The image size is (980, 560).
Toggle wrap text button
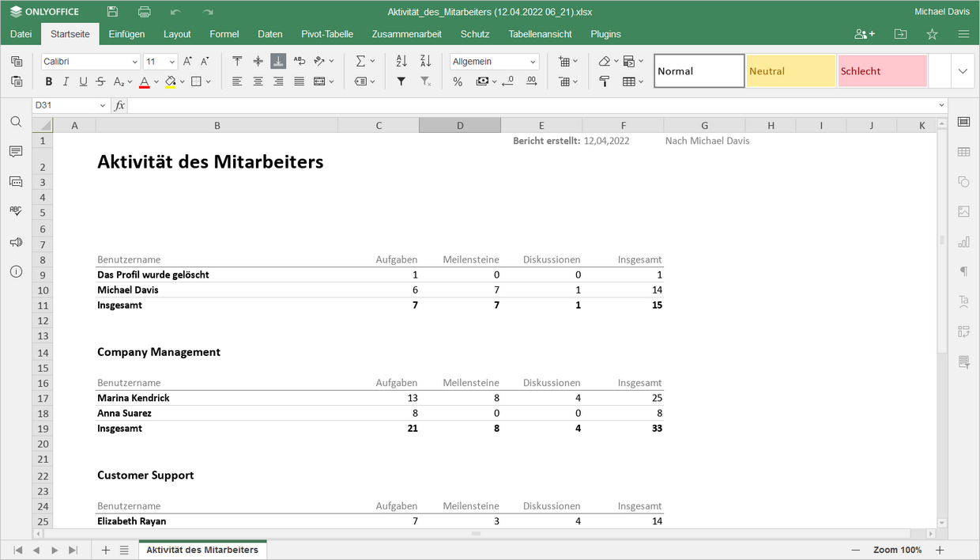tap(299, 61)
